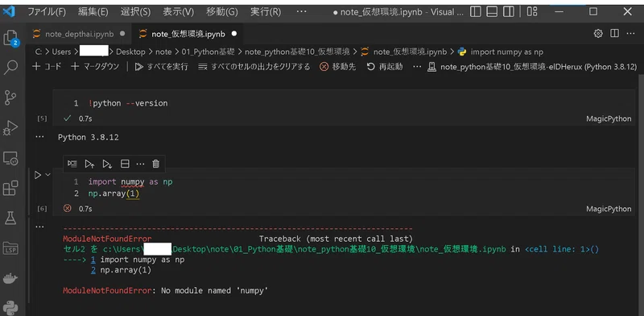
Task: Click Users breadcrumb segment
Action: 61,52
